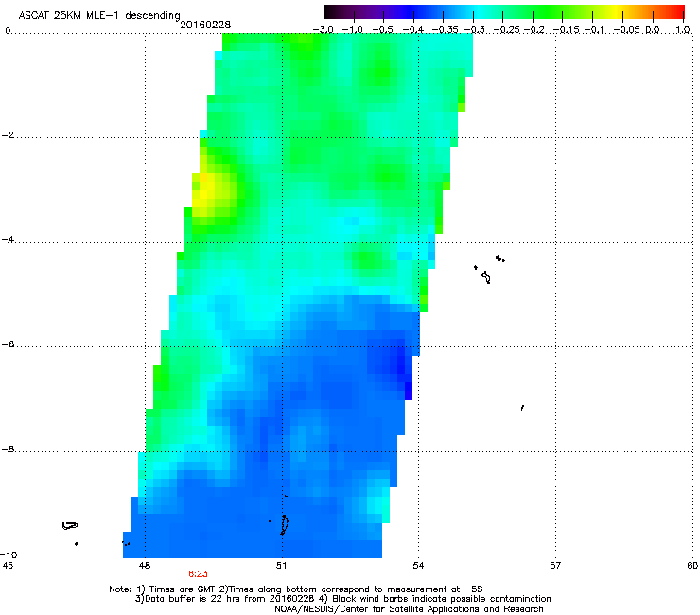Click the "-4" latitude axis label
Screen dimensions: 700x615
8,239
